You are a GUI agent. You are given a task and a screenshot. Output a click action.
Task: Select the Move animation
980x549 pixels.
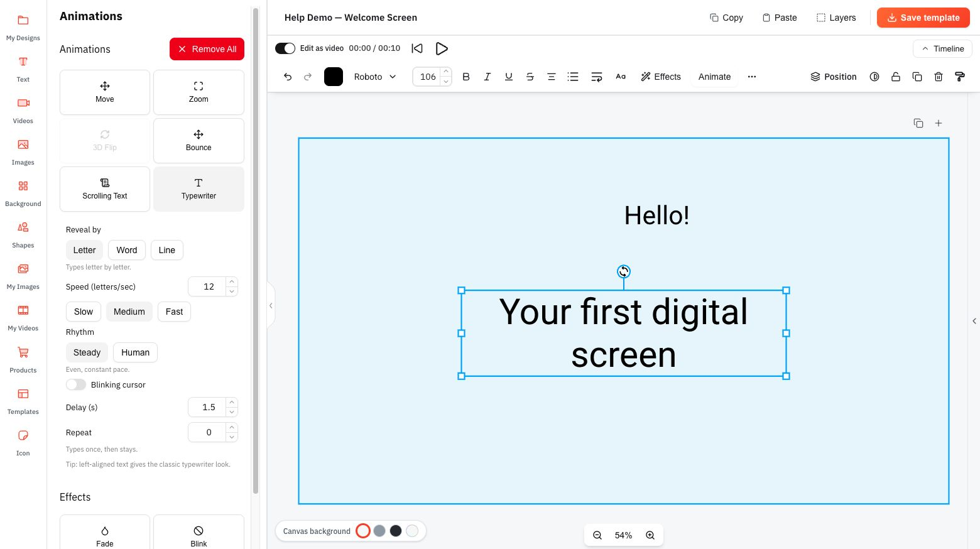pyautogui.click(x=105, y=92)
